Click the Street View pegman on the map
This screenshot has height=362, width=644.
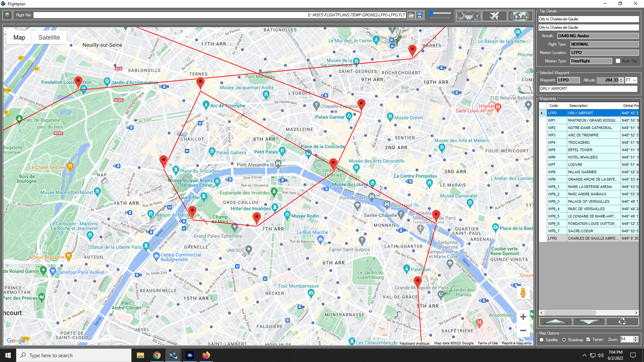pyautogui.click(x=523, y=293)
